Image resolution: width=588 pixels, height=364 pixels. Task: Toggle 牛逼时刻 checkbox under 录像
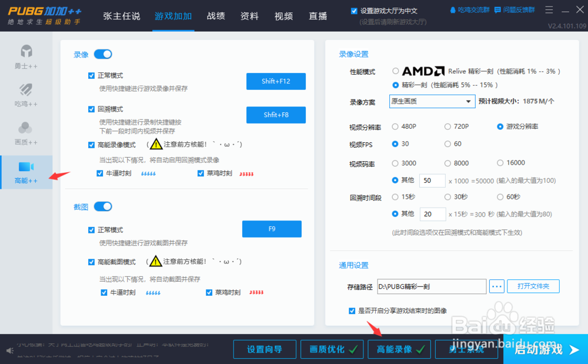click(x=100, y=173)
